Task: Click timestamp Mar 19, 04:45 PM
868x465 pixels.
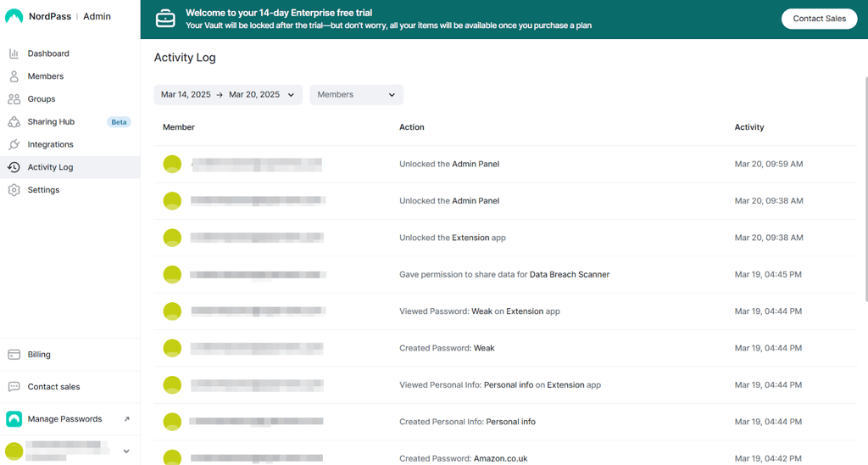Action: (x=768, y=274)
